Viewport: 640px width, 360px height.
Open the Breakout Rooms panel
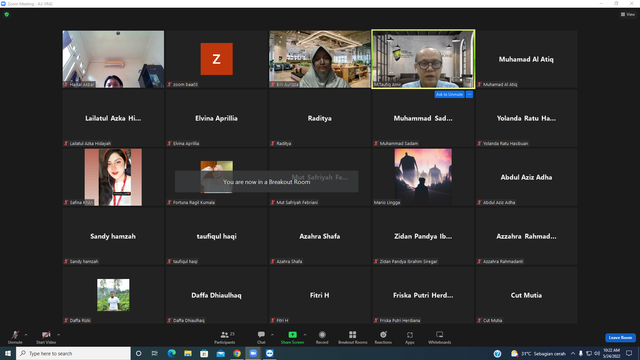click(353, 337)
